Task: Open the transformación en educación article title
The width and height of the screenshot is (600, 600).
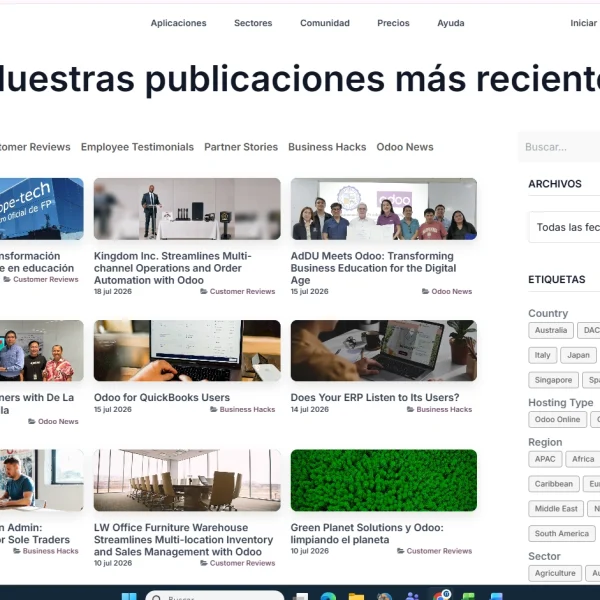Action: click(37, 262)
